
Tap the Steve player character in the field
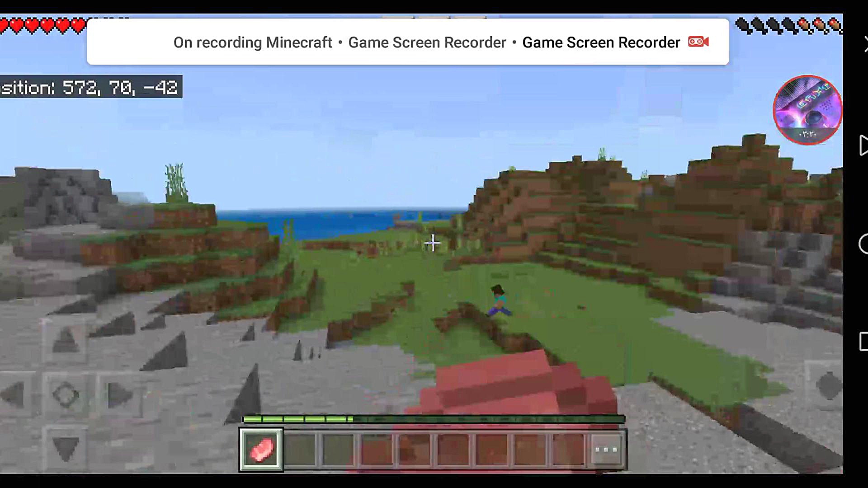pos(498,300)
